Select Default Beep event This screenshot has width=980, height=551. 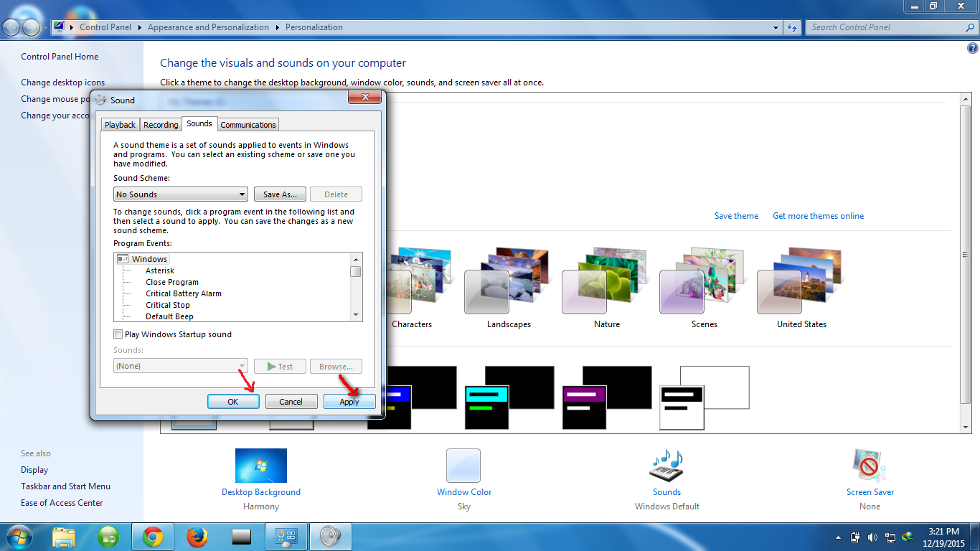click(169, 316)
